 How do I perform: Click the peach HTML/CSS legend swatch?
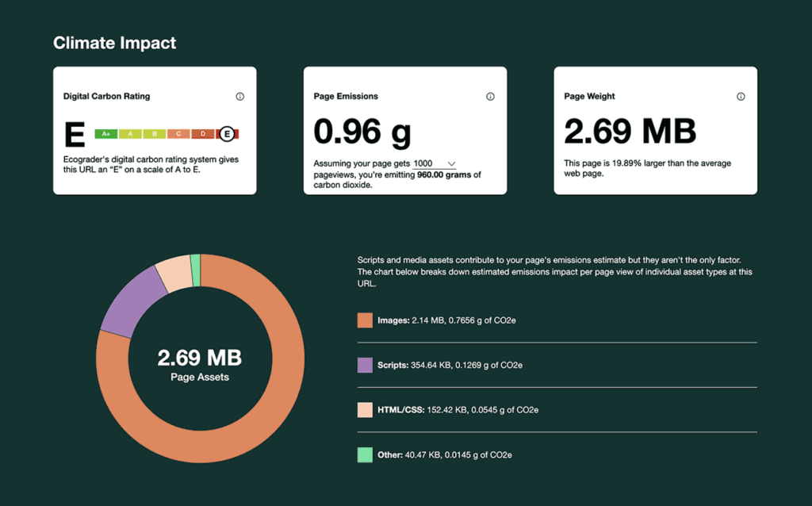pyautogui.click(x=365, y=410)
